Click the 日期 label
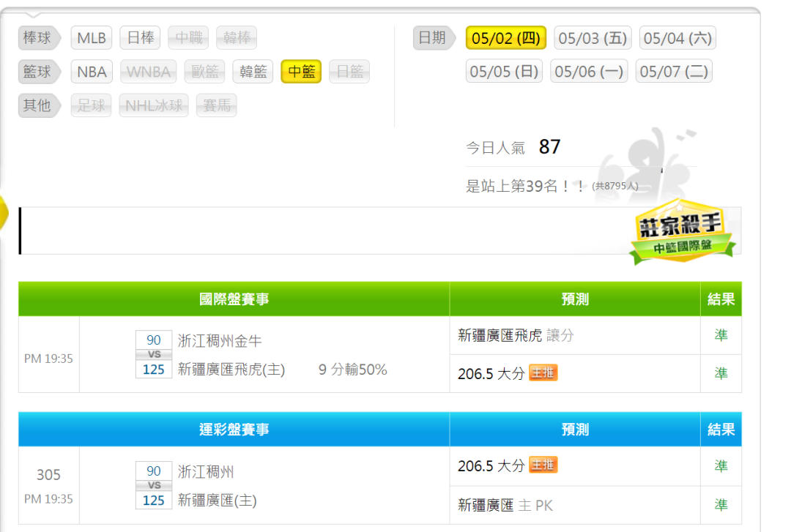This screenshot has width=791, height=532. click(x=434, y=38)
